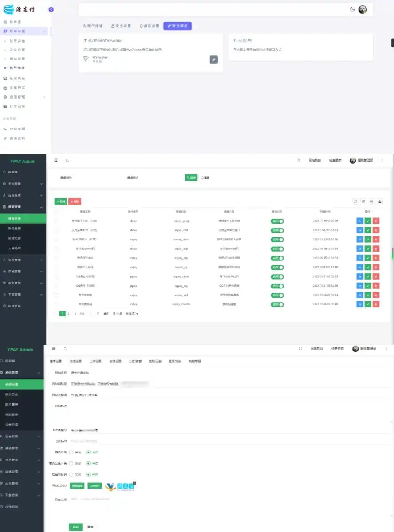394x532 pixels.
Task: Tick the select-all checkbox in the channel table header
Action: (56, 212)
